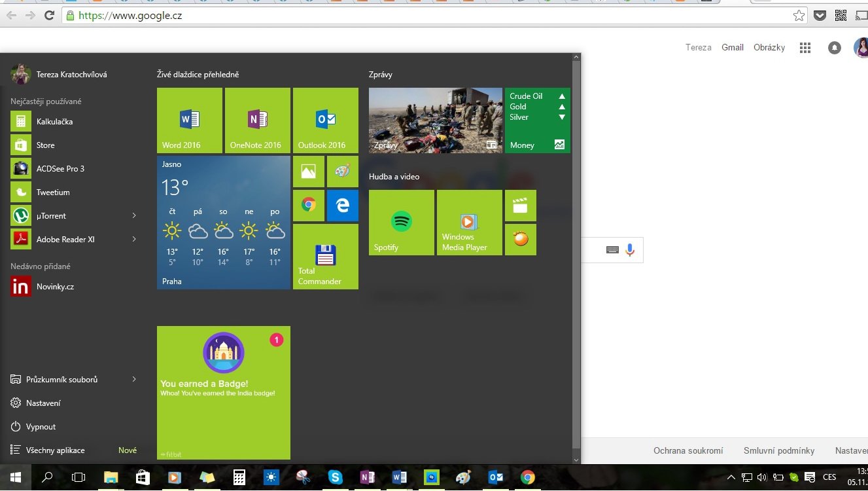Open the volume control in system tray
The height and width of the screenshot is (491, 868).
[762, 477]
